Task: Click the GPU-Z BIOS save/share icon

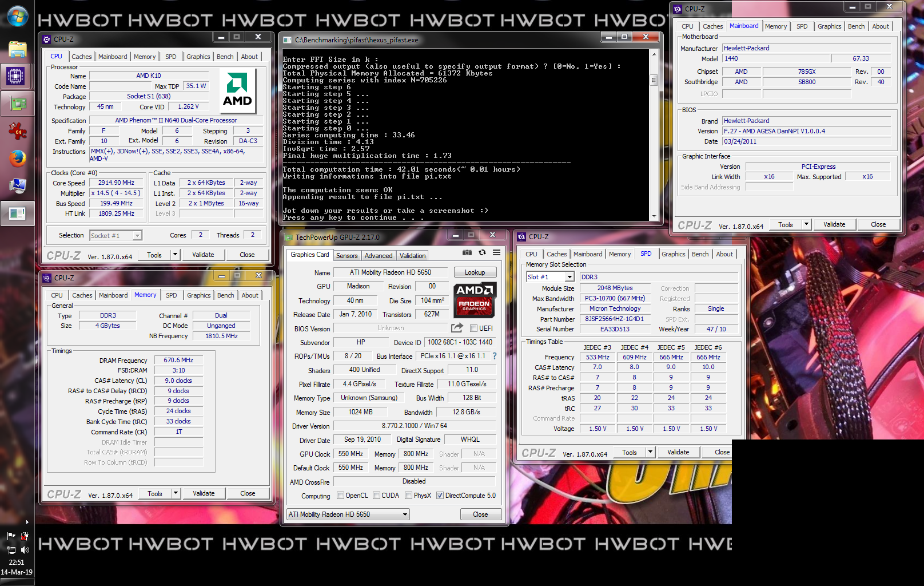Action: tap(457, 328)
